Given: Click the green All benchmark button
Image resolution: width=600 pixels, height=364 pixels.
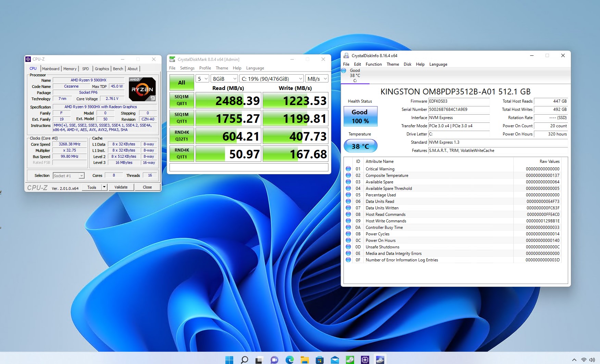Looking at the screenshot, I should tap(182, 82).
